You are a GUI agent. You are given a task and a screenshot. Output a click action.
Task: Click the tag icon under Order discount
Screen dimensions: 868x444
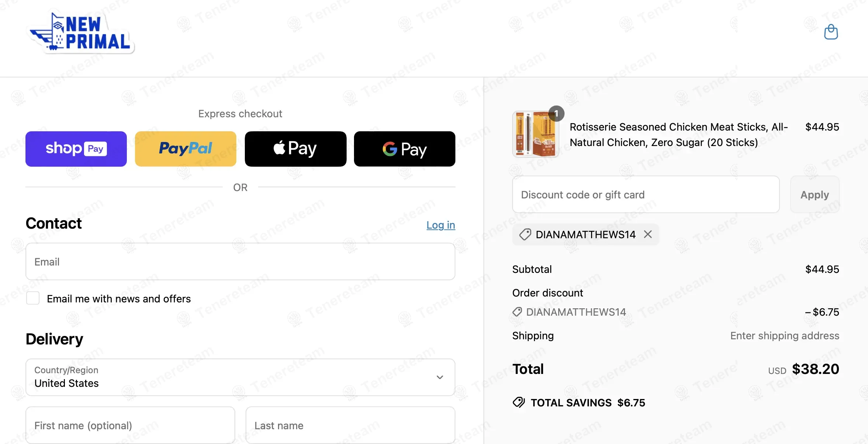(x=517, y=312)
